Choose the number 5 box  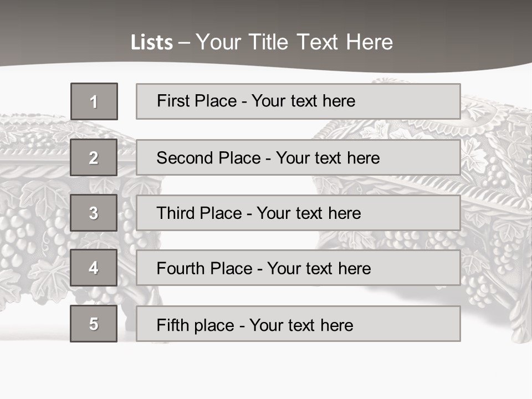click(x=94, y=324)
